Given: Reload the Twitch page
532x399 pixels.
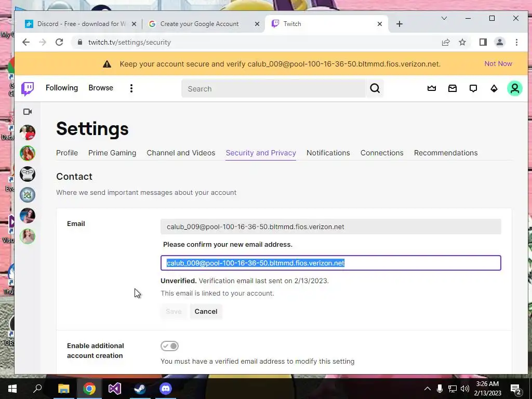Looking at the screenshot, I should coord(59,42).
